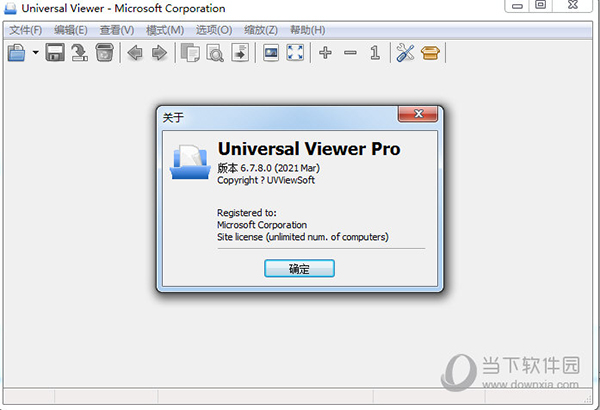Open the 文件(F) menu
This screenshot has height=410, width=600.
click(25, 30)
